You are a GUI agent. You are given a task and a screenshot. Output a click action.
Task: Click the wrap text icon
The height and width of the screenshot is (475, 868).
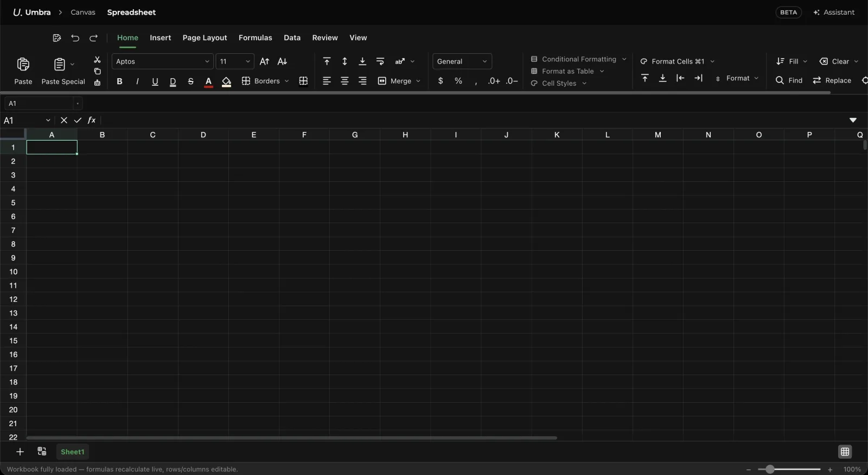click(380, 61)
